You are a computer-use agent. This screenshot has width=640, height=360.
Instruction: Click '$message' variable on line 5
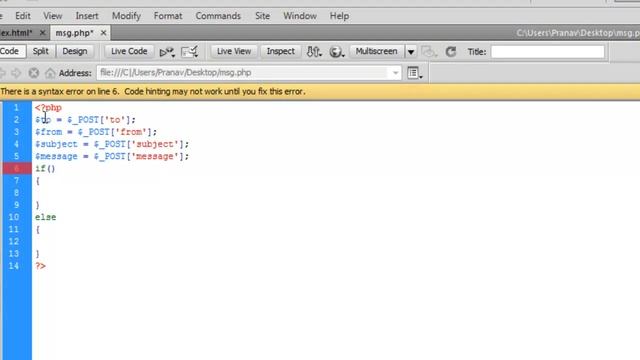tap(56, 156)
